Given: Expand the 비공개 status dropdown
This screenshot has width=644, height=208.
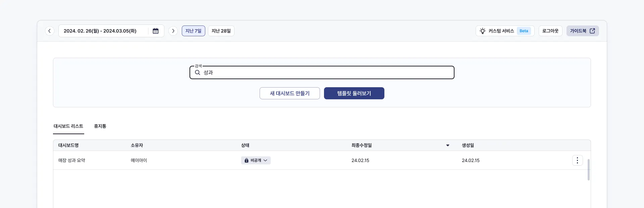Looking at the screenshot, I should click(x=265, y=160).
